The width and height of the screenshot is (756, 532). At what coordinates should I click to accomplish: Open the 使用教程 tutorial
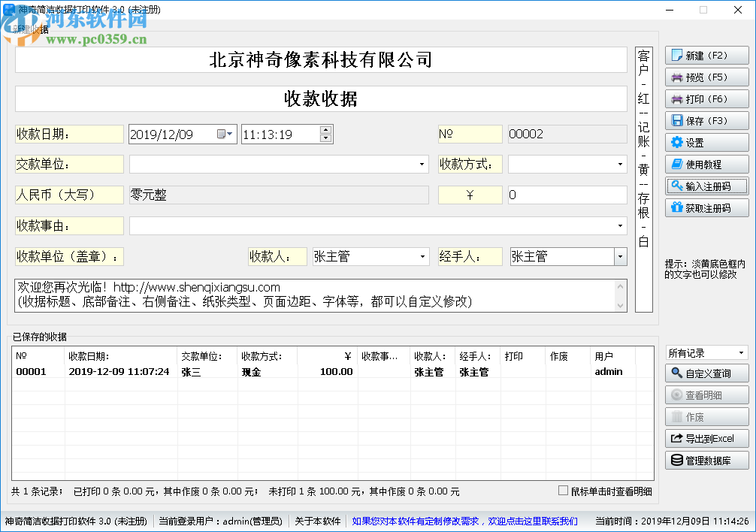(706, 164)
